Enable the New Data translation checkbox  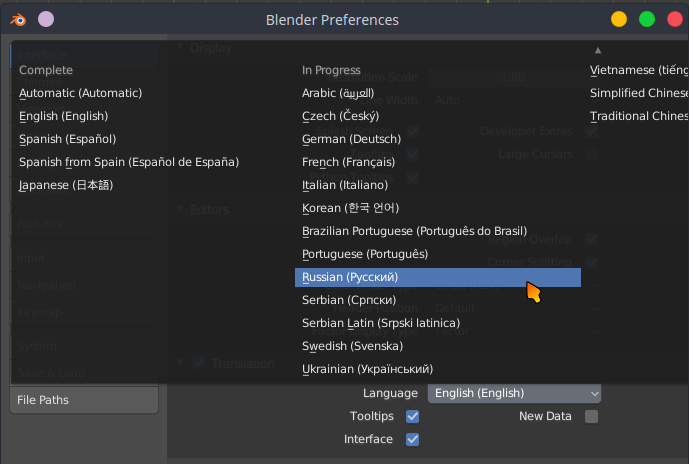pos(591,416)
